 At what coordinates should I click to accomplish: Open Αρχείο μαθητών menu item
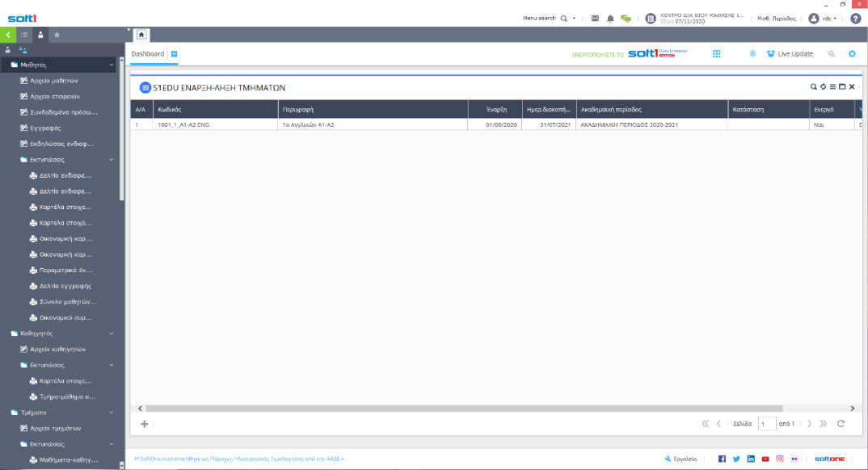(54, 81)
